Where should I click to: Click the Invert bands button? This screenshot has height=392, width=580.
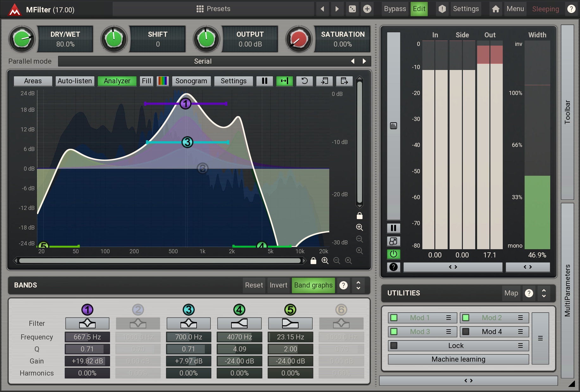(x=278, y=285)
